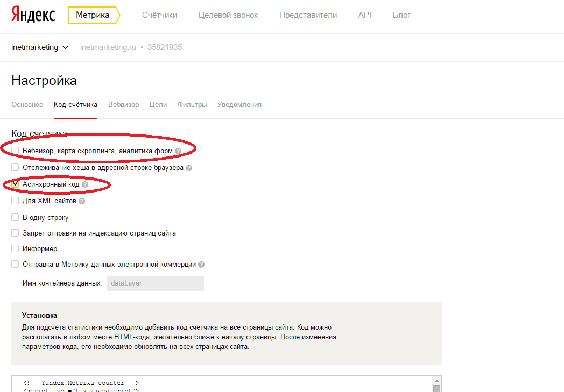Enable Отправка в Метрику e-commerce checkbox

coord(15,264)
